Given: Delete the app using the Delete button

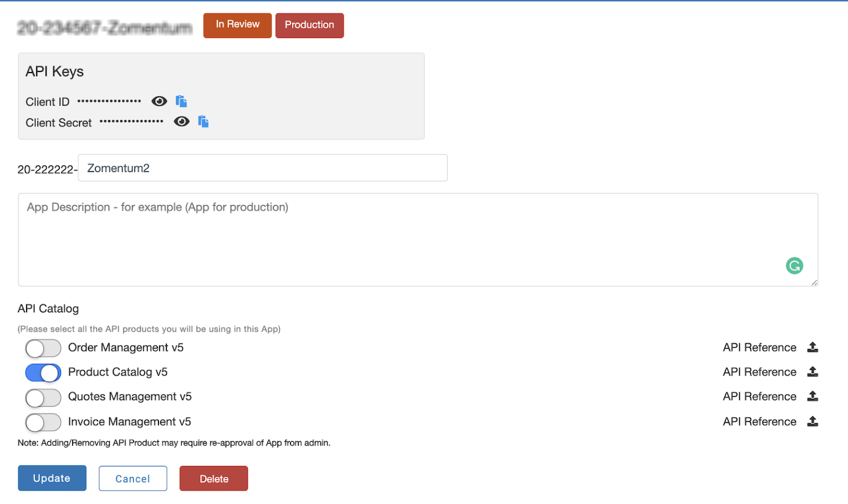Looking at the screenshot, I should tap(213, 478).
